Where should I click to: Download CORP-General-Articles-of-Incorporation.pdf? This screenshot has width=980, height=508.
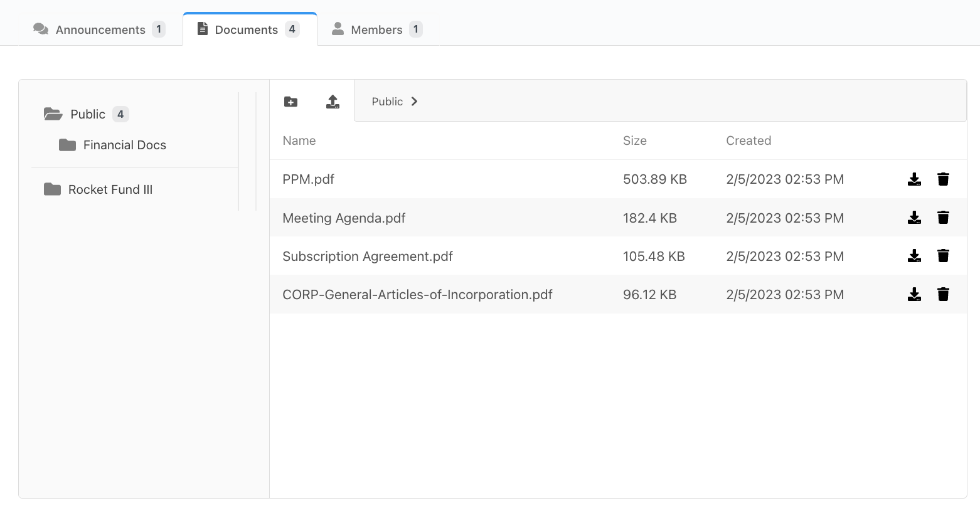point(914,294)
